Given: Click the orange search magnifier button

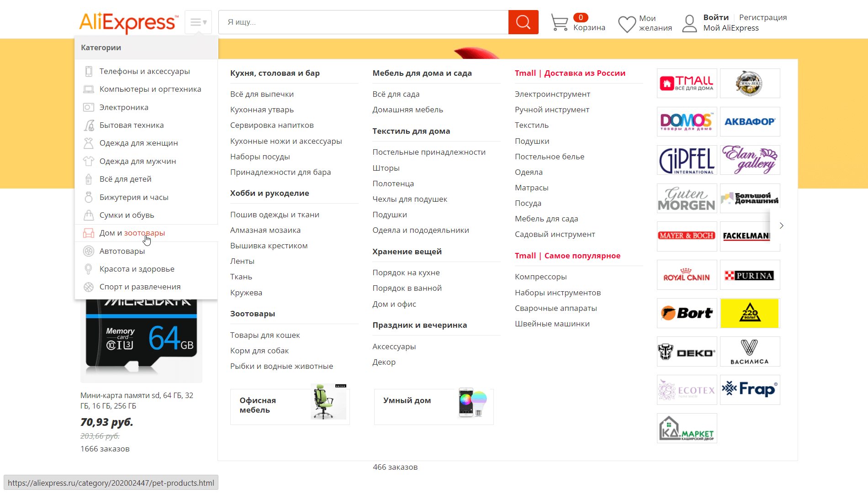Looking at the screenshot, I should 523,22.
